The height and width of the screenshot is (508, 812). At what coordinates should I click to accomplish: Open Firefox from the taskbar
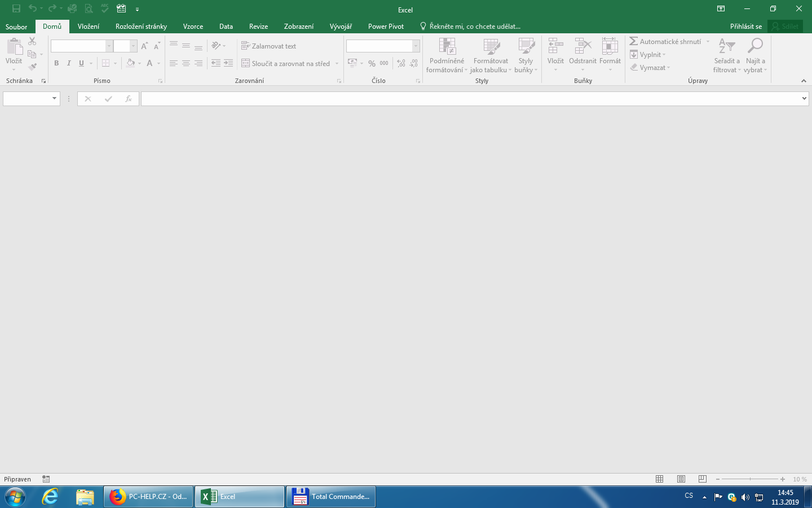[x=149, y=497]
